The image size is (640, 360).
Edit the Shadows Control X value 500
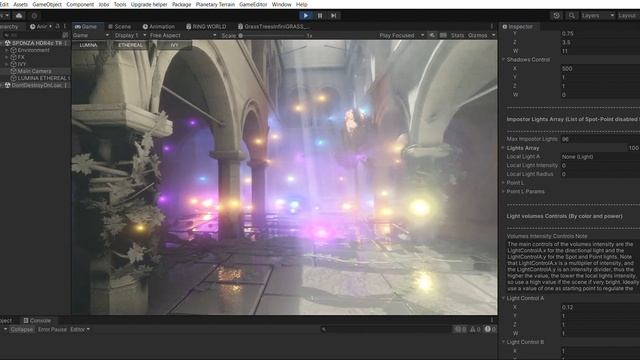pos(600,69)
